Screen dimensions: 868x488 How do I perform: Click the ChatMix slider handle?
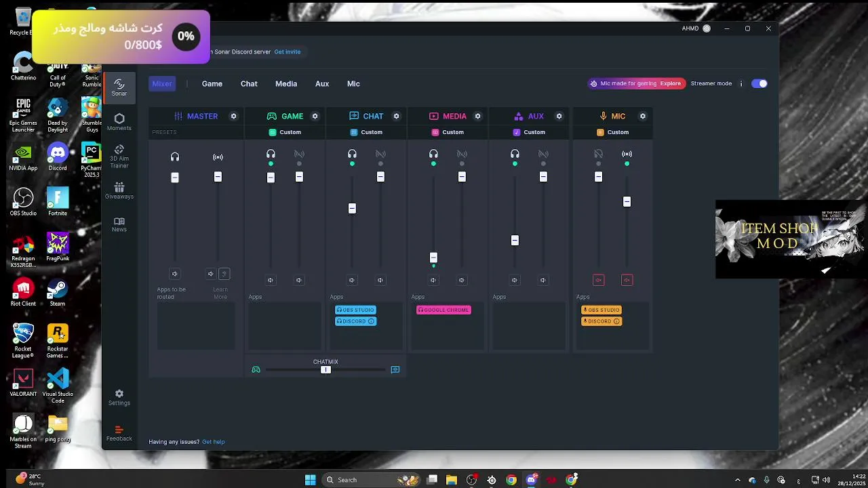[x=326, y=369]
